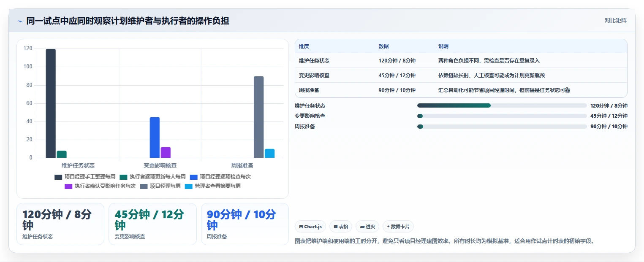The width and height of the screenshot is (644, 262).
Task: Click description 两种角色负担不同 in table
Action: coord(489,61)
